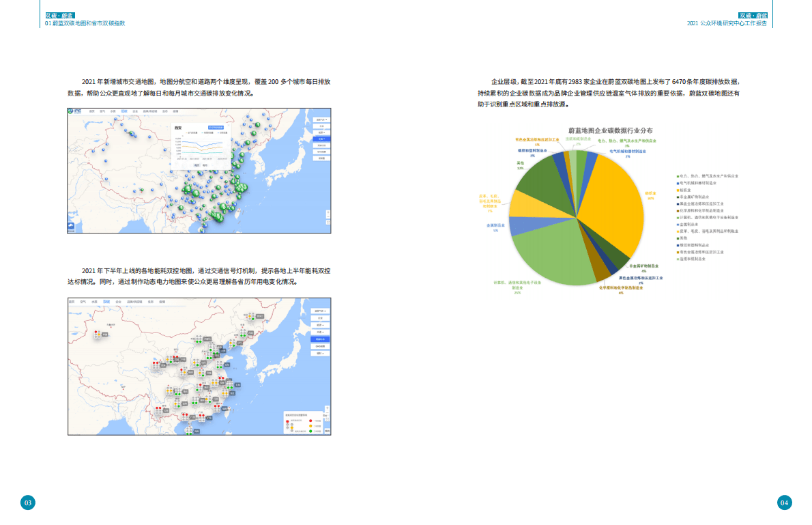
Task: Select the 企业 menu item in the navigation bar
Action: (x=135, y=111)
